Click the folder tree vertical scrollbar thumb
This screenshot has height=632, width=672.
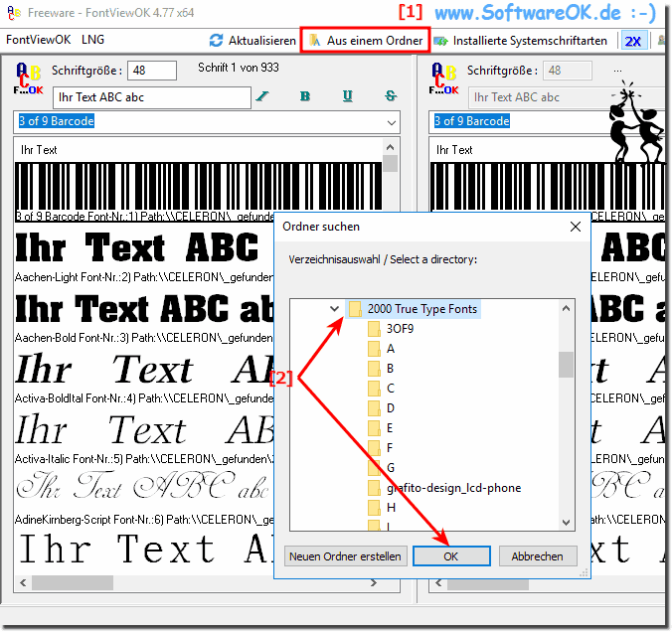point(566,365)
